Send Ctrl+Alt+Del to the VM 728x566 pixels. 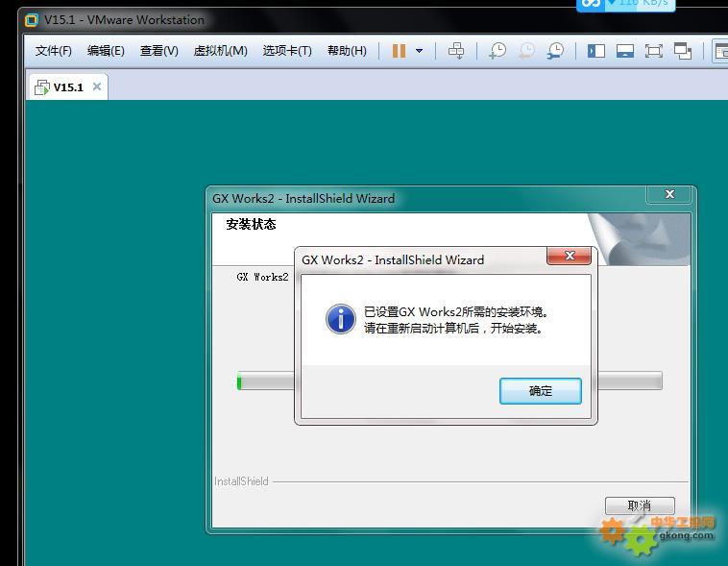pos(456,51)
